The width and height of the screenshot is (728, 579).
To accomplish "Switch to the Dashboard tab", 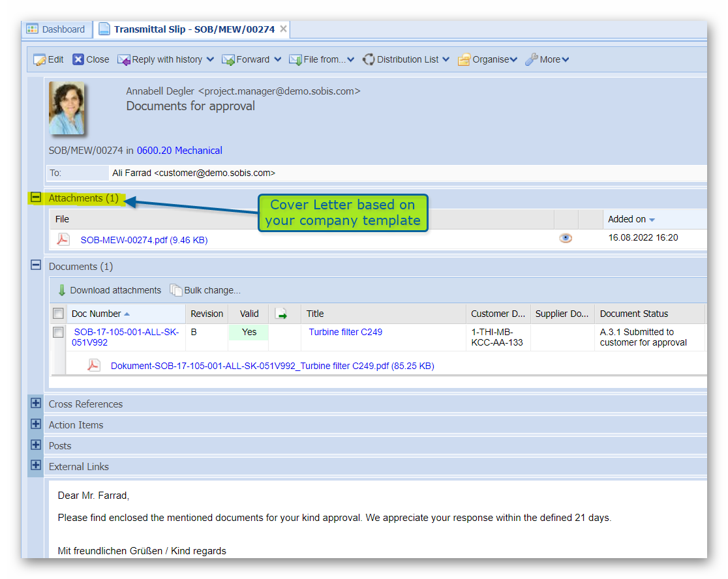I will pyautogui.click(x=57, y=29).
